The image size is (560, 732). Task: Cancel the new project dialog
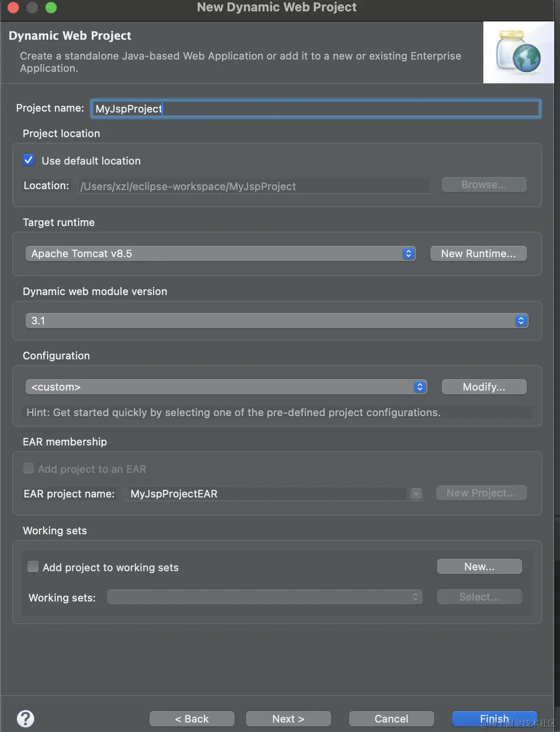391,719
